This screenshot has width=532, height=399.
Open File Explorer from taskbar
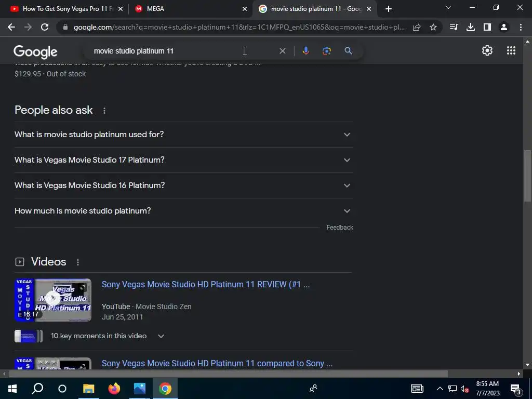pyautogui.click(x=88, y=389)
